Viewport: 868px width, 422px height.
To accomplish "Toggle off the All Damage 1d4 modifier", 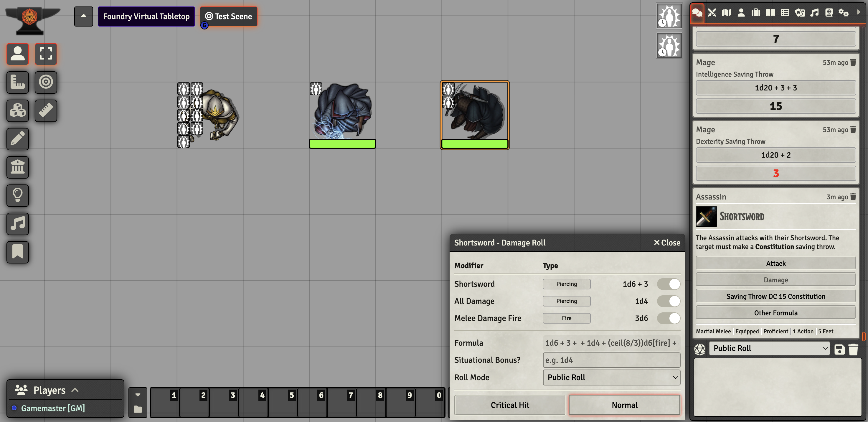I will coord(669,301).
